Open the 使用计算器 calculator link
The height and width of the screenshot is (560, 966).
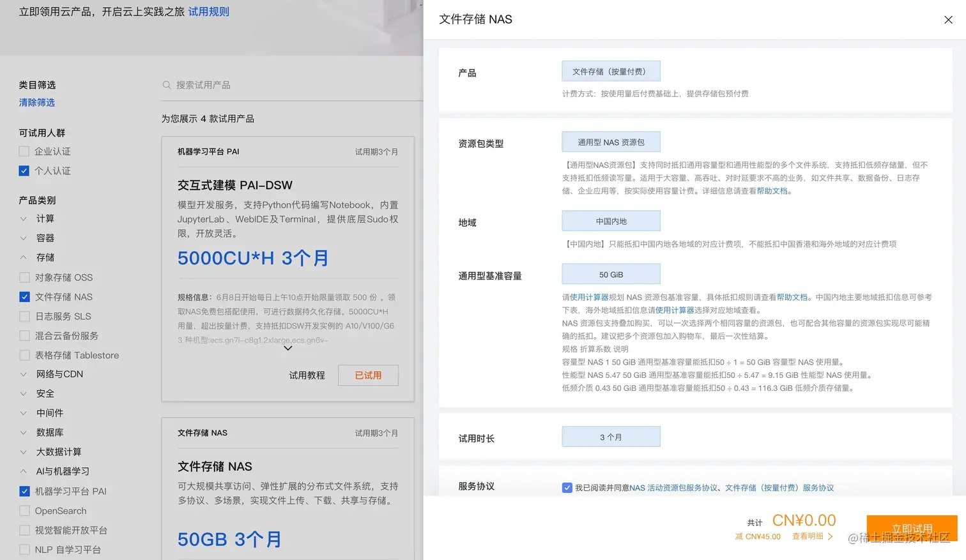click(x=588, y=297)
